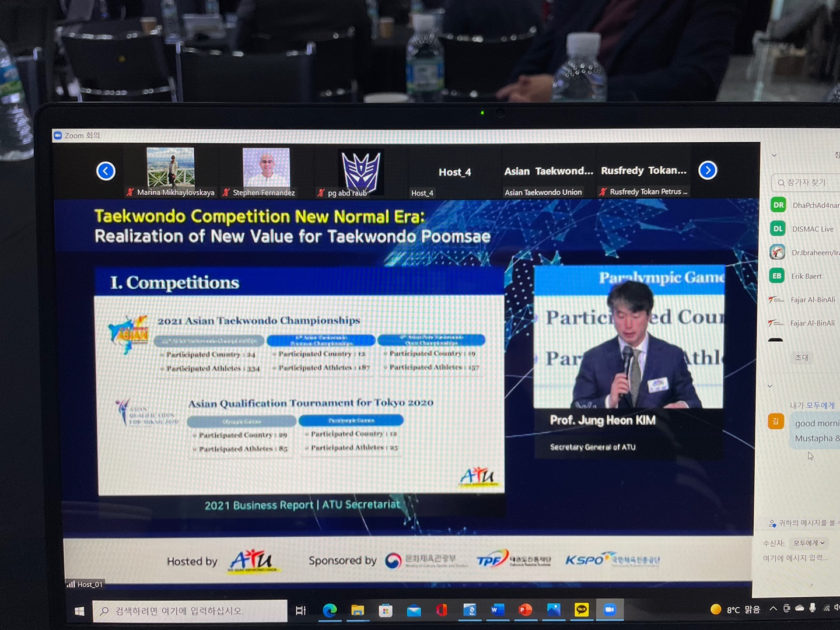Open Microsoft Edge from the taskbar
This screenshot has height=630, width=840.
330,610
